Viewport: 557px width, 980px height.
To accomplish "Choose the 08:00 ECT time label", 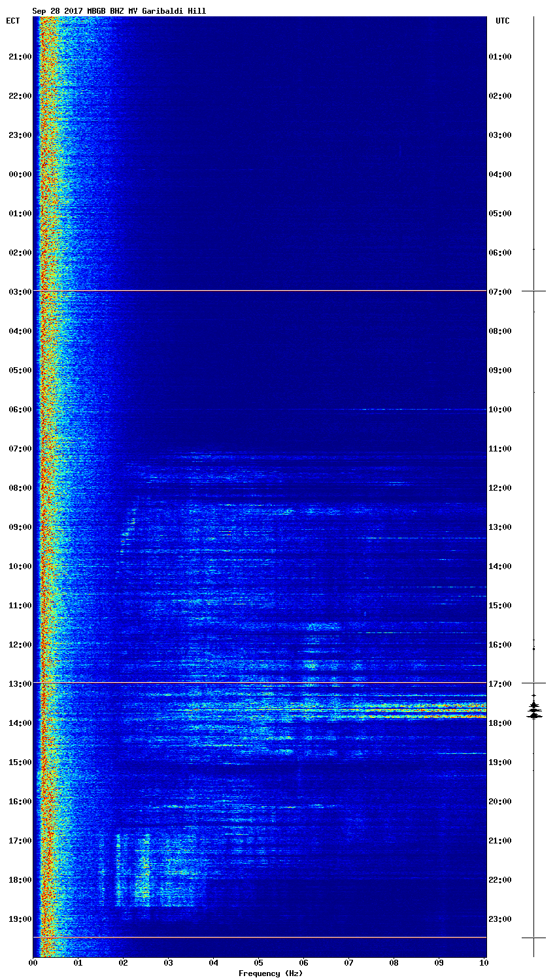I will (20, 488).
